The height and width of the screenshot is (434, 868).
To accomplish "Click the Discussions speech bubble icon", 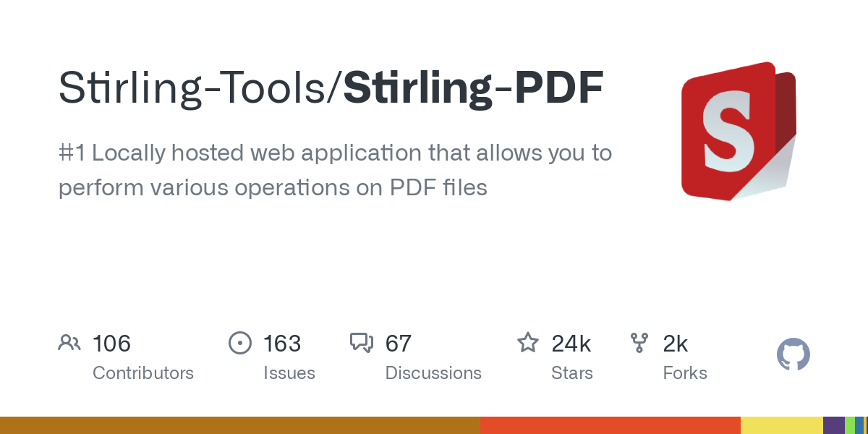I will pyautogui.click(x=362, y=343).
